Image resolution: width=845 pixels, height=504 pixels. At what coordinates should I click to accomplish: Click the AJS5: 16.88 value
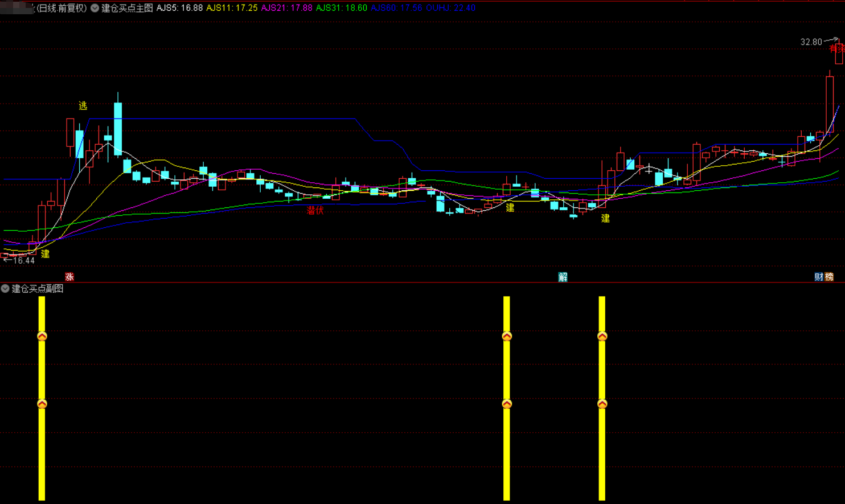click(179, 8)
